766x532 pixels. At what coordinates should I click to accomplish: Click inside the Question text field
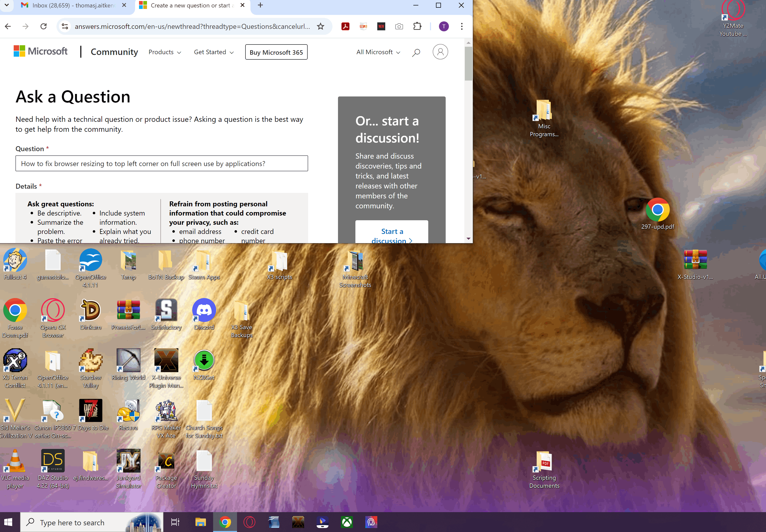tap(161, 163)
